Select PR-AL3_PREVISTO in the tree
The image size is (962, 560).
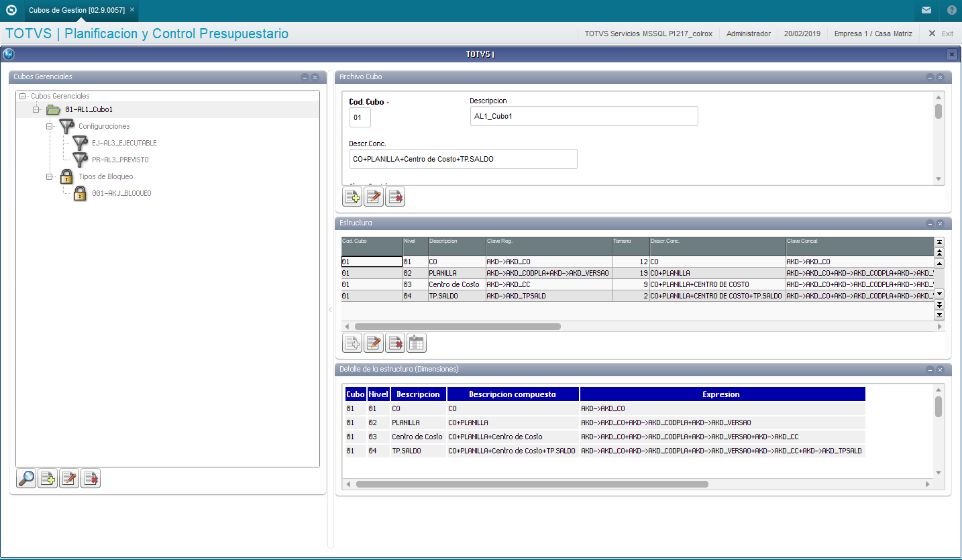point(120,160)
